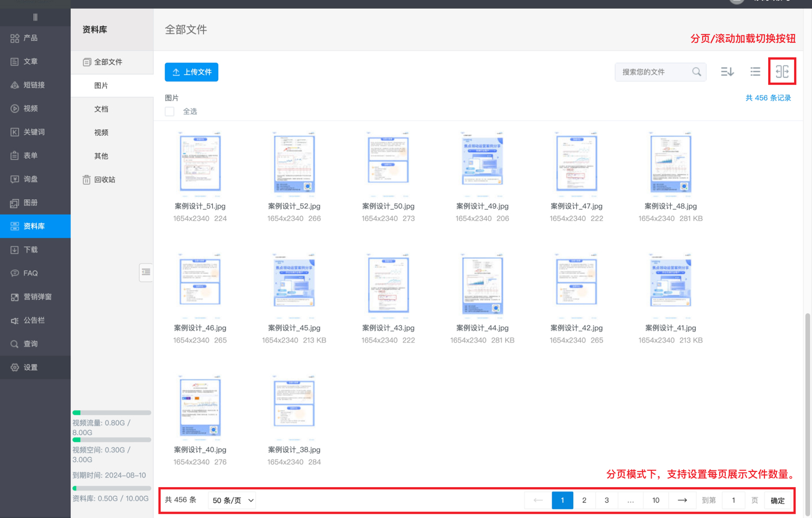The width and height of the screenshot is (812, 518).
Task: Collapse the main sidebar handle at top
Action: tap(35, 17)
